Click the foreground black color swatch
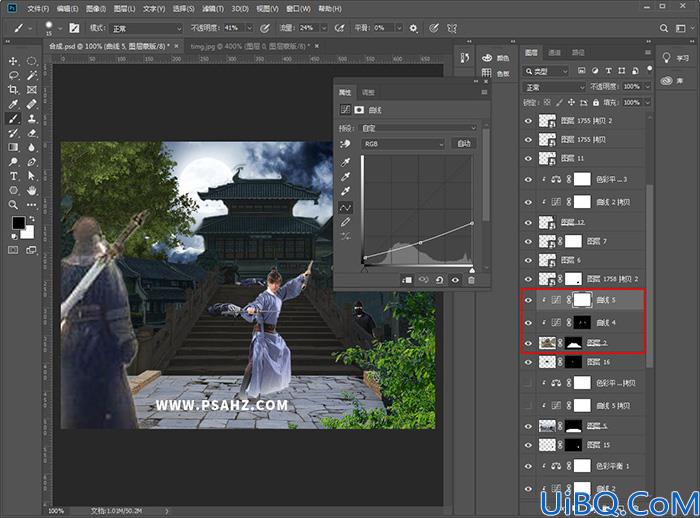 pos(18,222)
